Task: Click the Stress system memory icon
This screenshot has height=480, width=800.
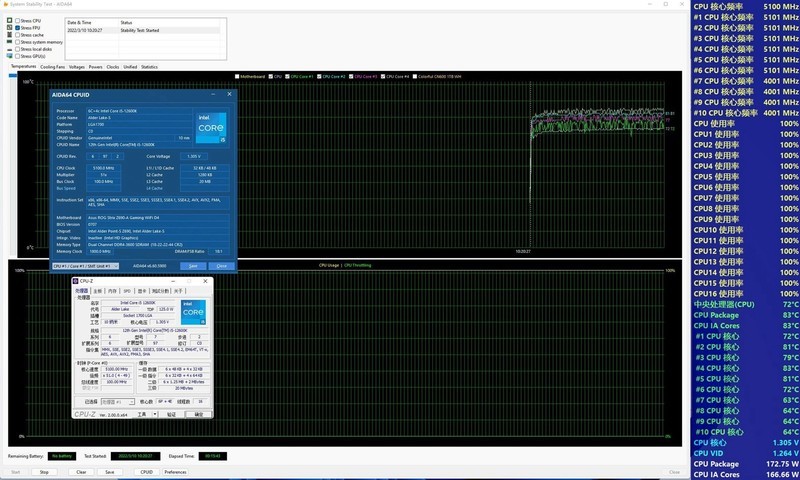Action: point(10,41)
